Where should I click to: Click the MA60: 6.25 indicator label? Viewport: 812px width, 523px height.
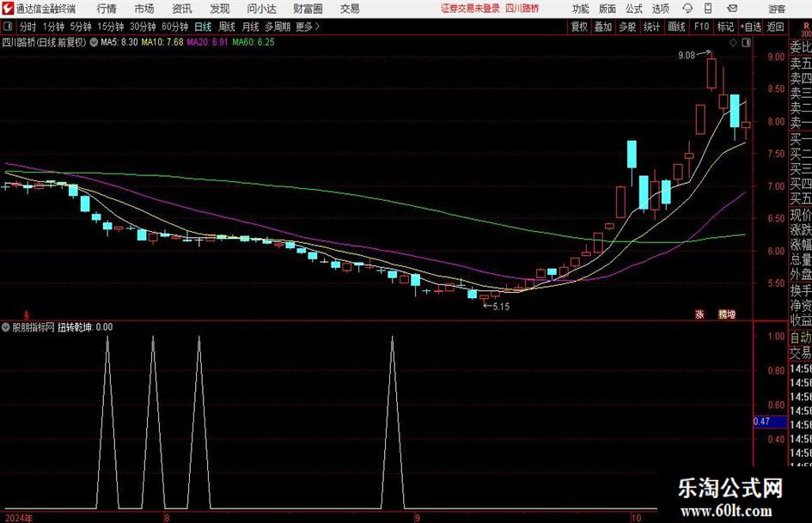pos(253,42)
